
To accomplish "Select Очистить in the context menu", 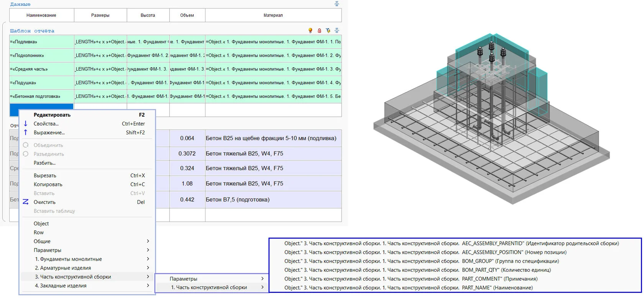I will [x=87, y=202].
